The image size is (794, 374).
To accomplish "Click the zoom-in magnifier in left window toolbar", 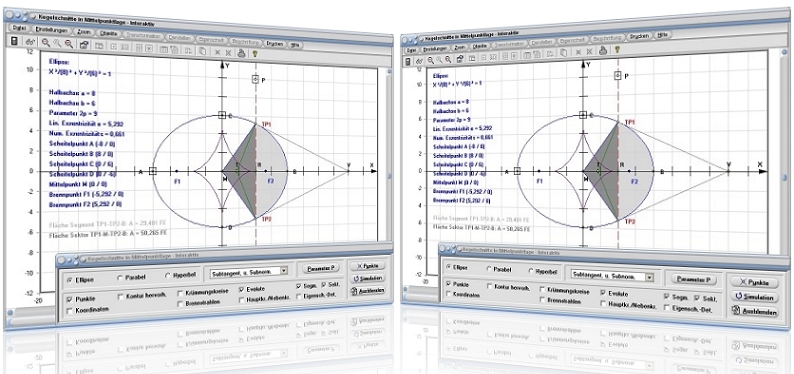I will [x=46, y=43].
